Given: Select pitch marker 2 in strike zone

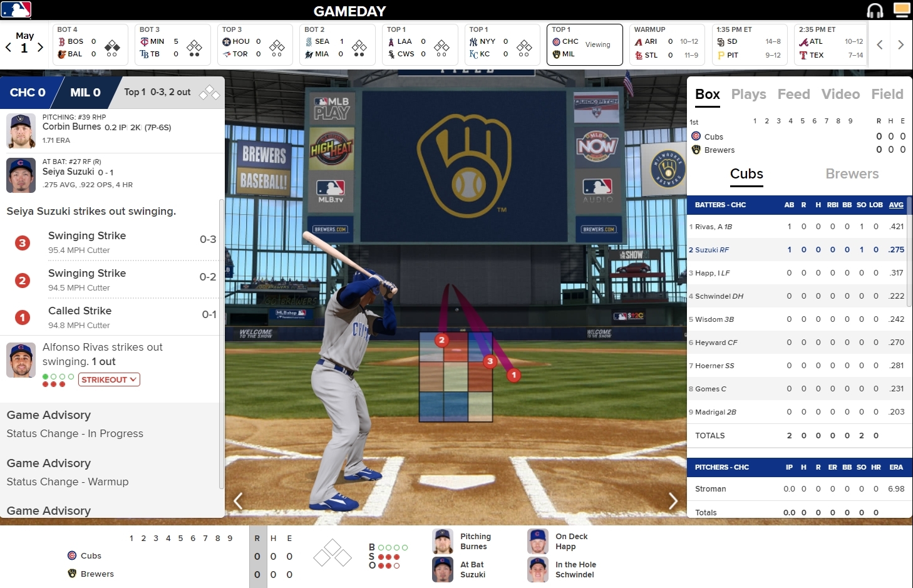Looking at the screenshot, I should (x=442, y=340).
